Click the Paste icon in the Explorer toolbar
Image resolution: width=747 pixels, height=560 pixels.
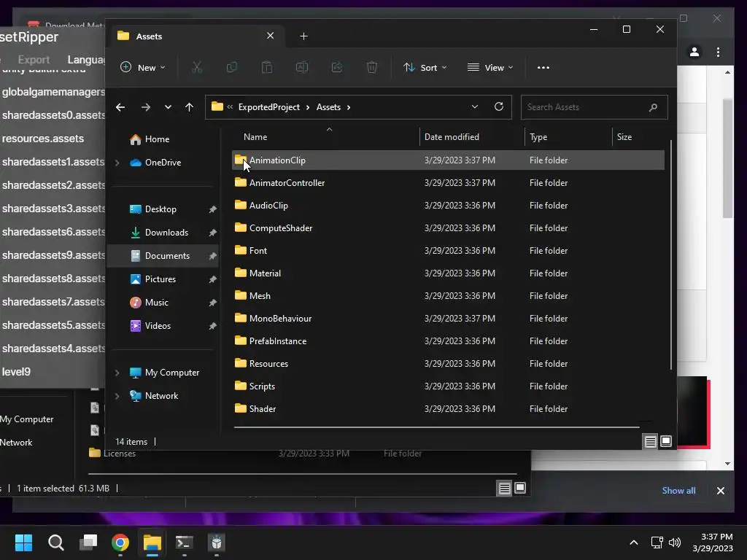(x=267, y=68)
